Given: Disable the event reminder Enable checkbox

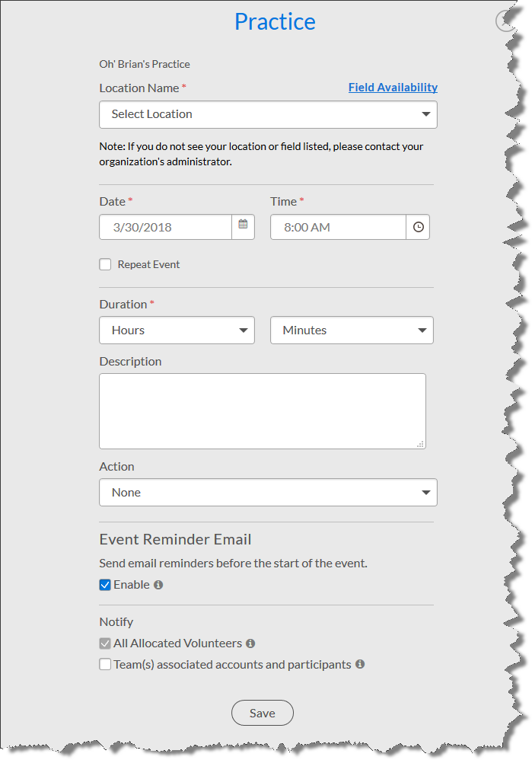Looking at the screenshot, I should click(x=106, y=585).
